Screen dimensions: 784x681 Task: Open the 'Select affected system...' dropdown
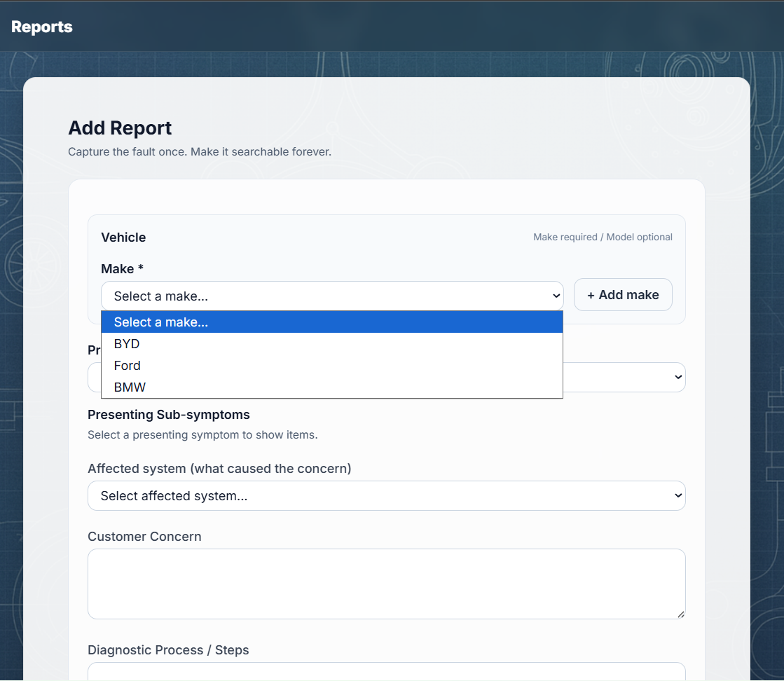pos(386,495)
